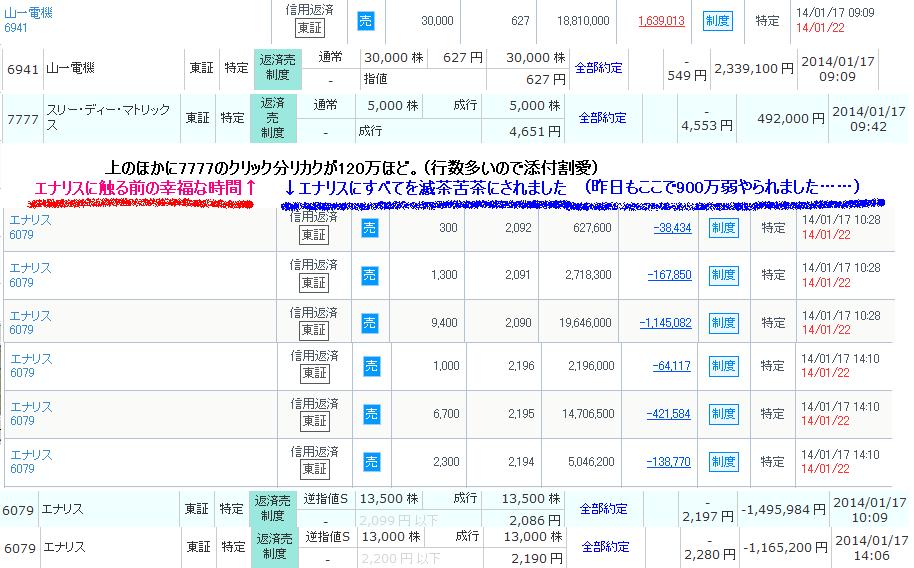Click 売 badge in the 2,300-share エナリス row
The width and height of the screenshot is (914, 568).
[371, 462]
